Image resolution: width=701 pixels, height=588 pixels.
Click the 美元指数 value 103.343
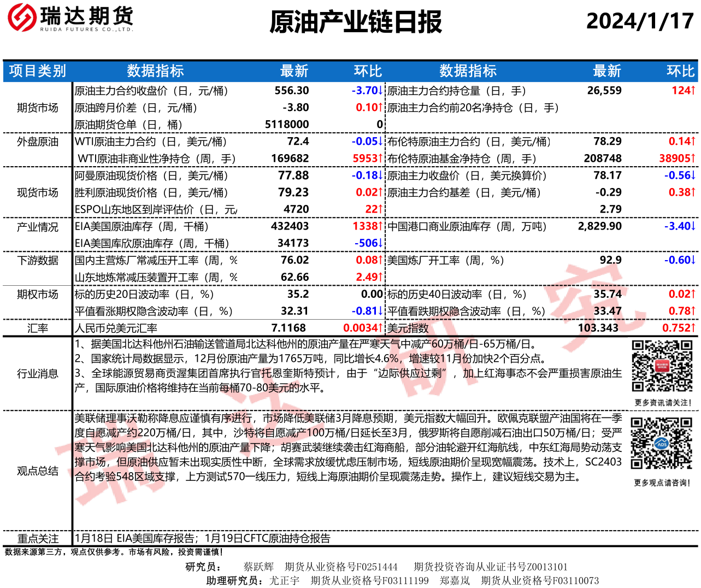598,328
